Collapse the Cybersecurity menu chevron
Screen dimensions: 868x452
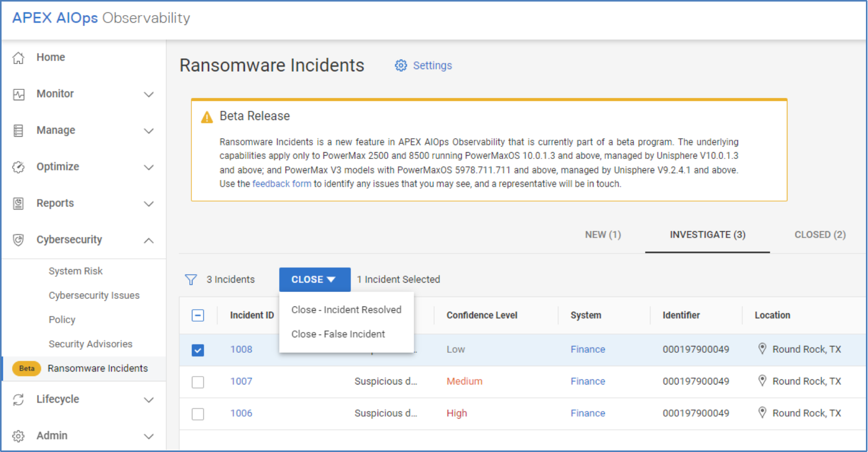click(149, 240)
